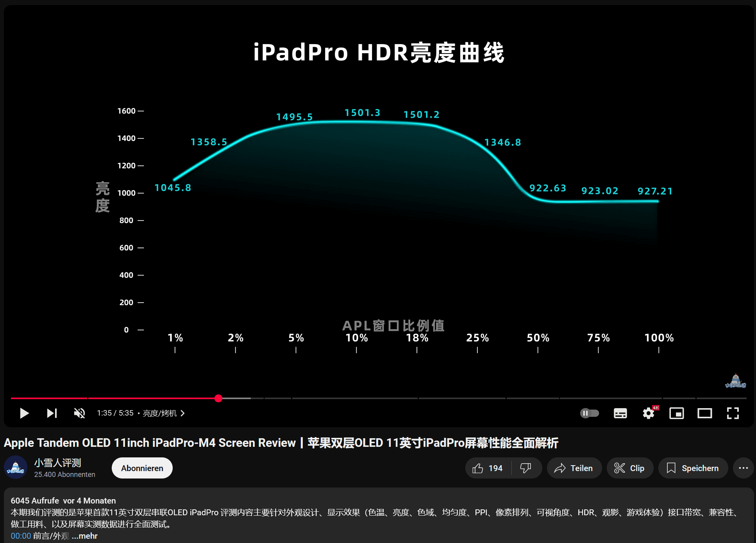Click the 927.21 data label on chart
Viewport: 756px width, 543px height.
click(x=655, y=191)
